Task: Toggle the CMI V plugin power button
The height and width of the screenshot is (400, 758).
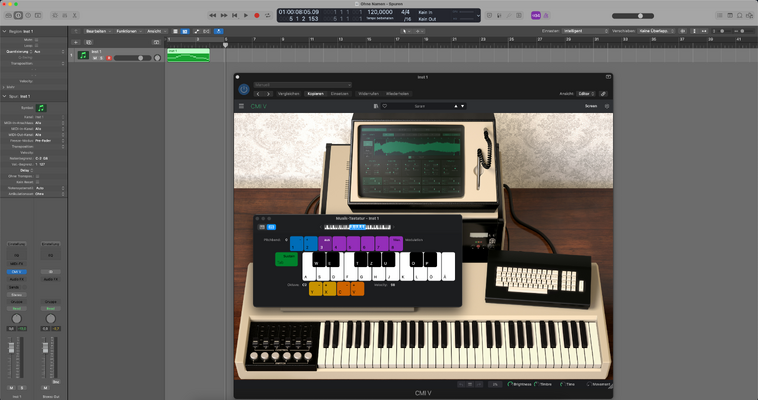Action: 244,89
